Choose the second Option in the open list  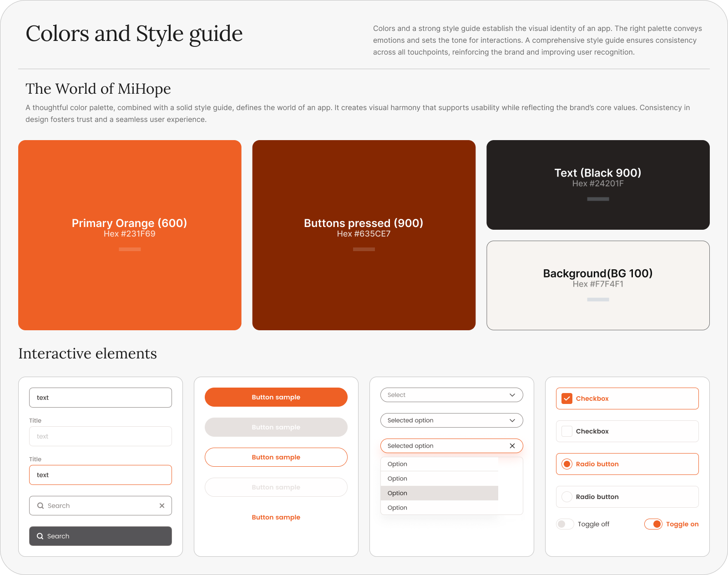click(x=440, y=479)
